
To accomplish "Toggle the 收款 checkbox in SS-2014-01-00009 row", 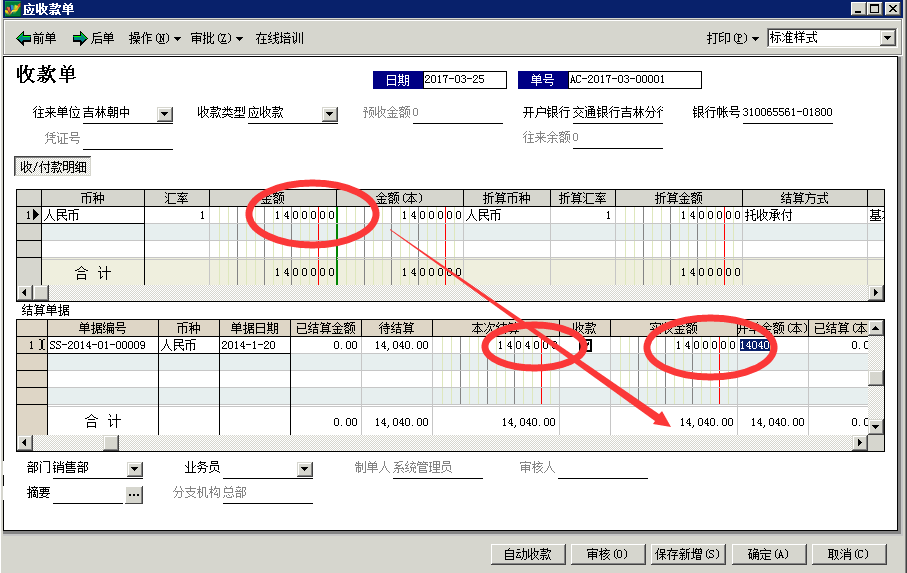I will 585,345.
